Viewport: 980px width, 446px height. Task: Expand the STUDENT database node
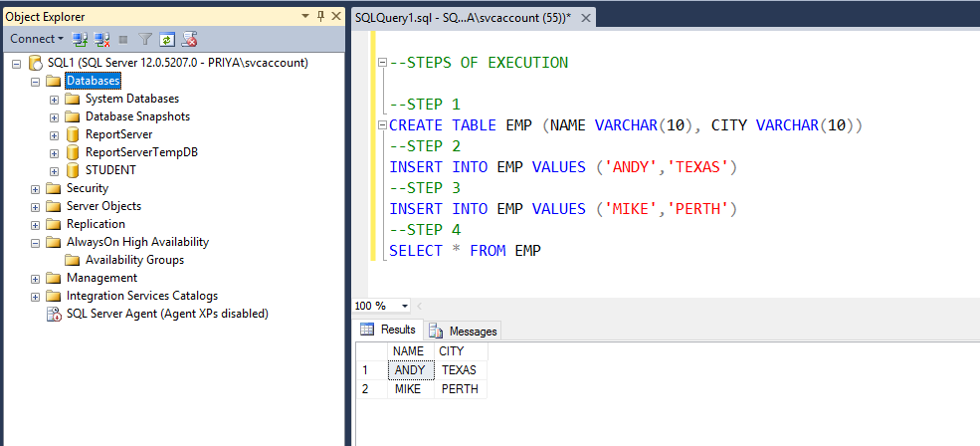55,170
